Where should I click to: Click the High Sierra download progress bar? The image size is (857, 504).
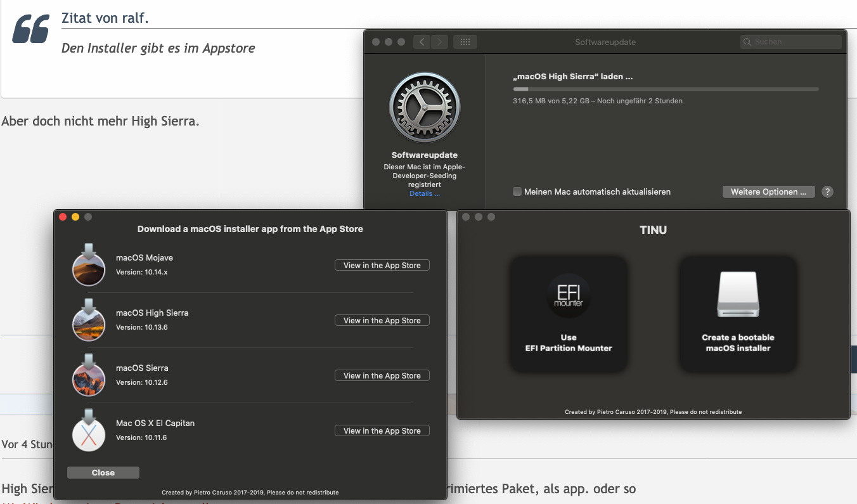(666, 89)
